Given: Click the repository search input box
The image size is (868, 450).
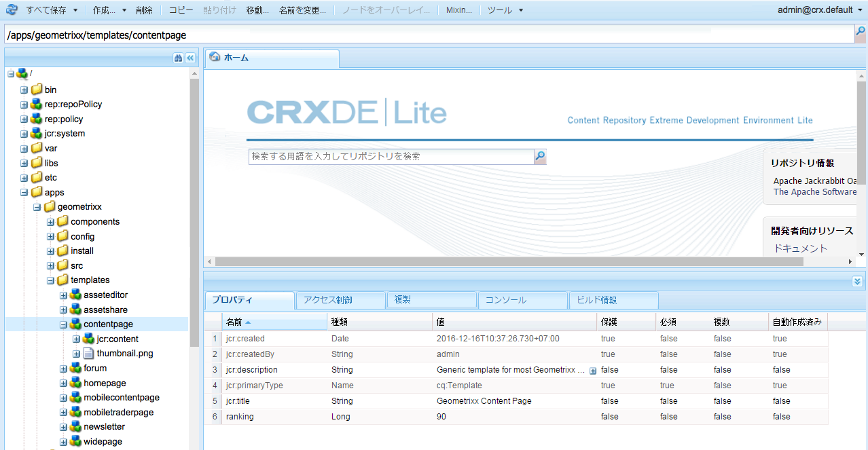Looking at the screenshot, I should 391,157.
